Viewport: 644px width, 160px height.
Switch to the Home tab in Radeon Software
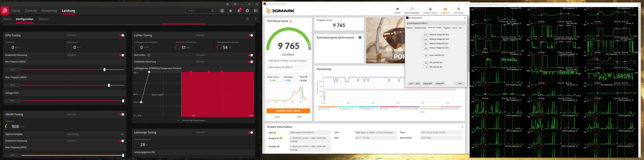(16, 11)
